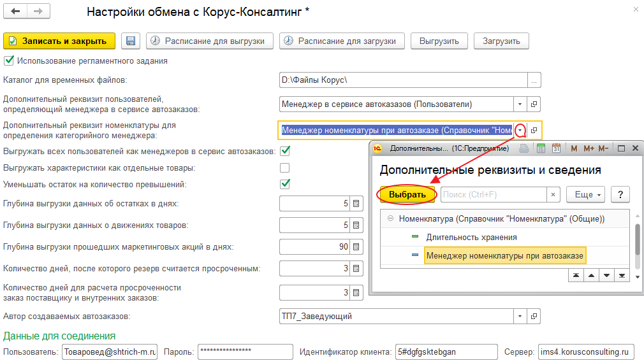Open calculator for резерв просроченным days field
644x363 pixels.
(356, 269)
